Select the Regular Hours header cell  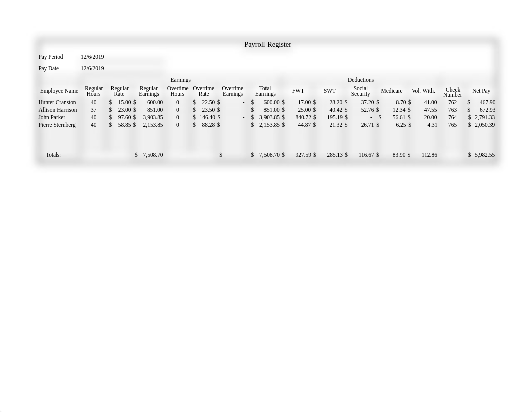[94, 91]
